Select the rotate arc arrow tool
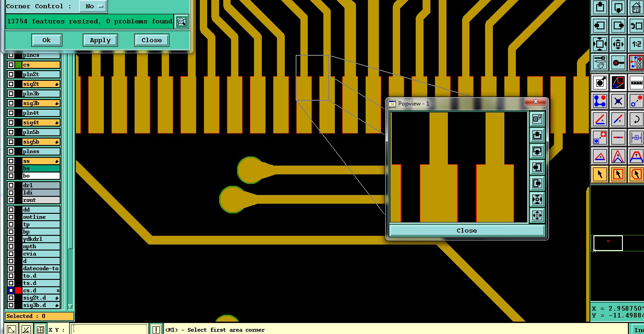644x334 pixels. pos(636,119)
